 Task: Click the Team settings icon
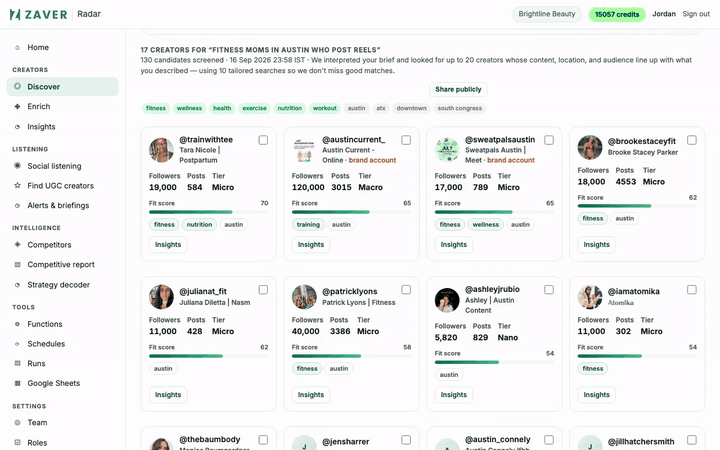[17, 422]
